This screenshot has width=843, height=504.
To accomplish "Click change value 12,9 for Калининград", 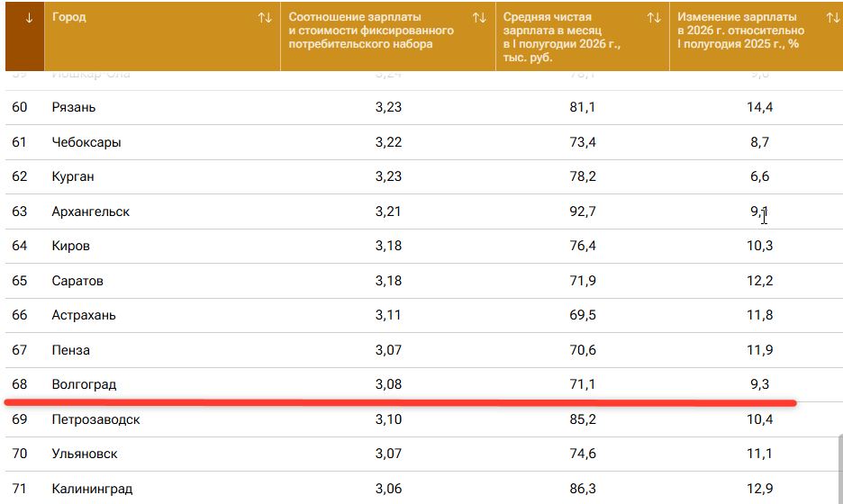I will pos(759,489).
